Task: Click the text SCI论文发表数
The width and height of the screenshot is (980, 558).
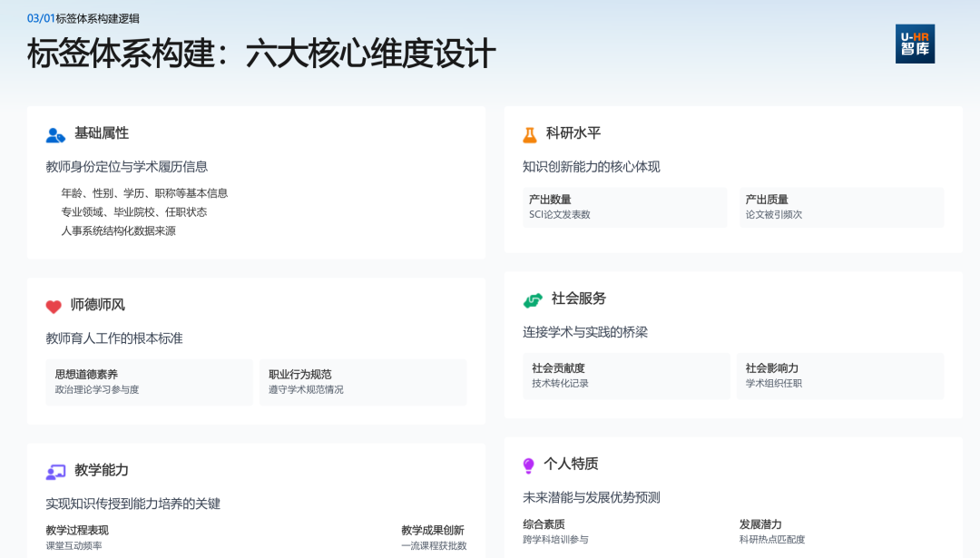Action: click(x=559, y=214)
